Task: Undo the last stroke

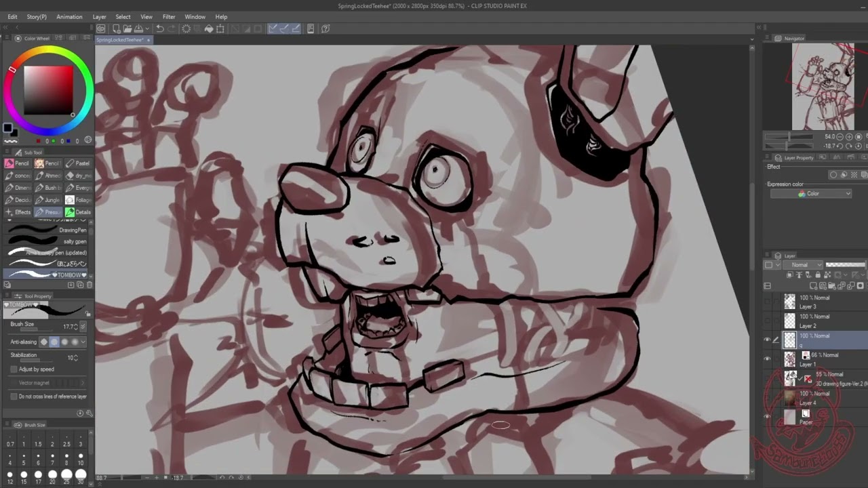Action: [x=160, y=28]
